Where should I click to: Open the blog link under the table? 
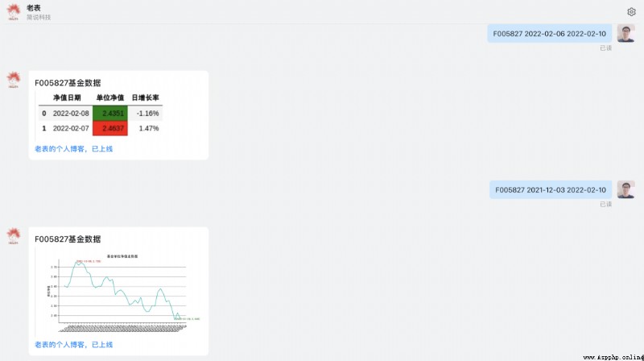coord(73,149)
